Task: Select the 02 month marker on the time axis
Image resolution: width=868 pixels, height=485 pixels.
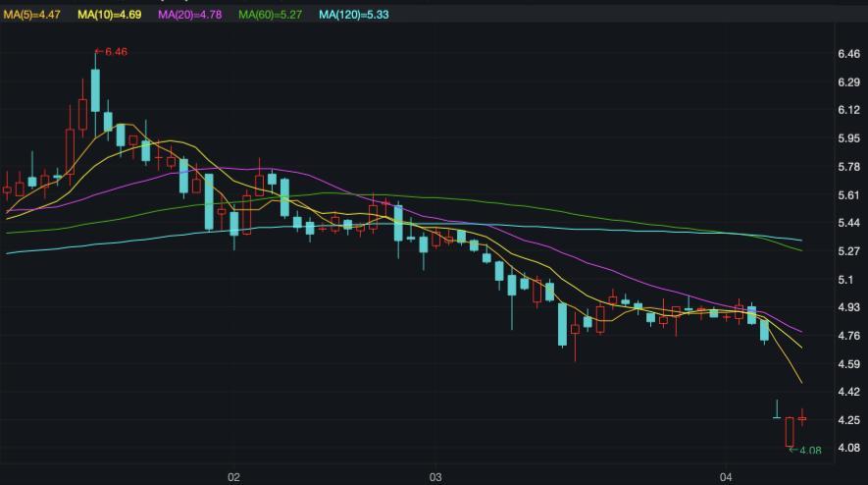Action: tap(233, 477)
